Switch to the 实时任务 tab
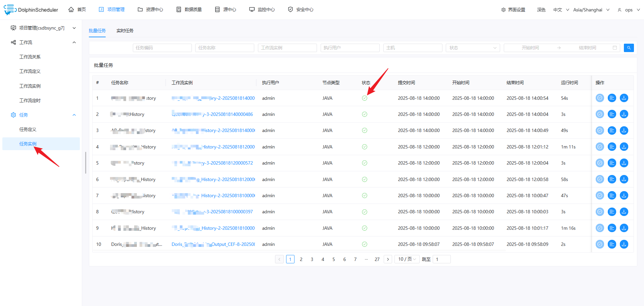Screen dimensions: 644x306 click(125, 31)
